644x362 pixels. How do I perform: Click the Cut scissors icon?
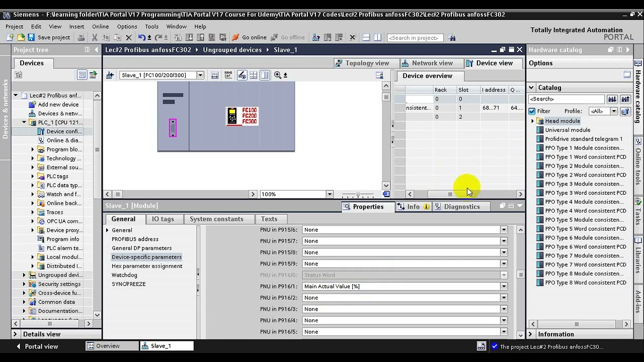click(x=95, y=38)
